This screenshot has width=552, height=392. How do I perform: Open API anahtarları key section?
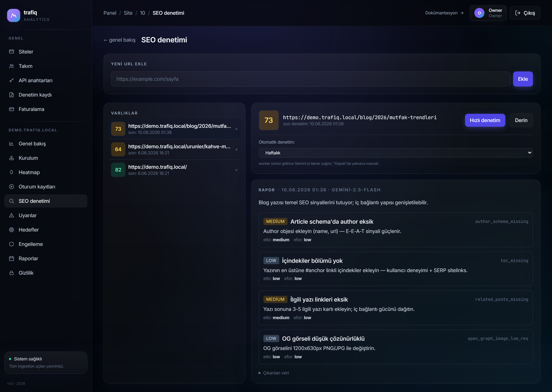46,80
